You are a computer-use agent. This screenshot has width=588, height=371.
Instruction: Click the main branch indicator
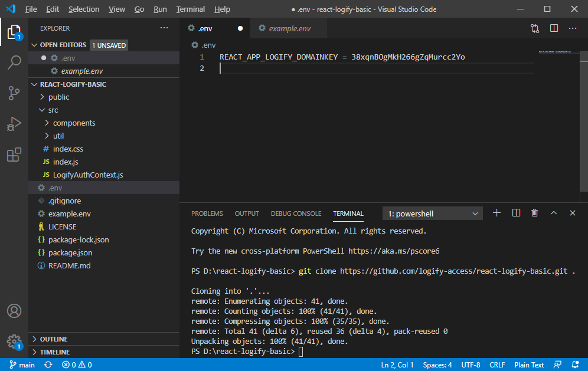coord(22,365)
